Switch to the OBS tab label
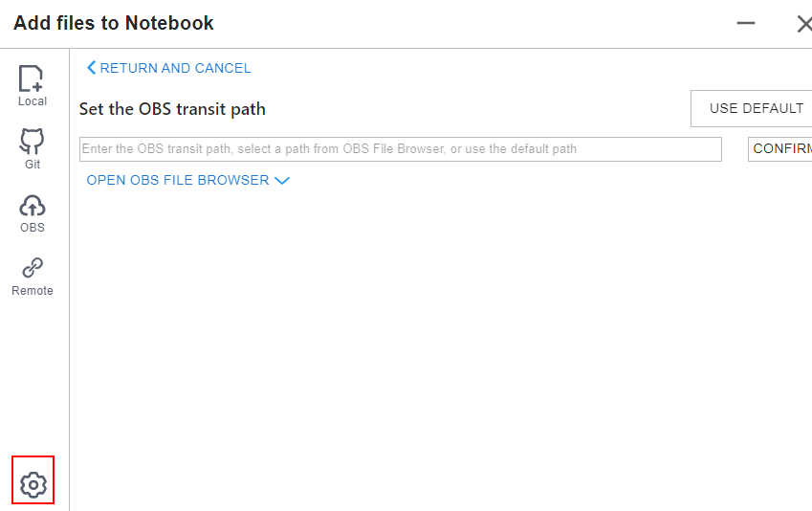Image resolution: width=812 pixels, height=511 pixels. [x=33, y=228]
